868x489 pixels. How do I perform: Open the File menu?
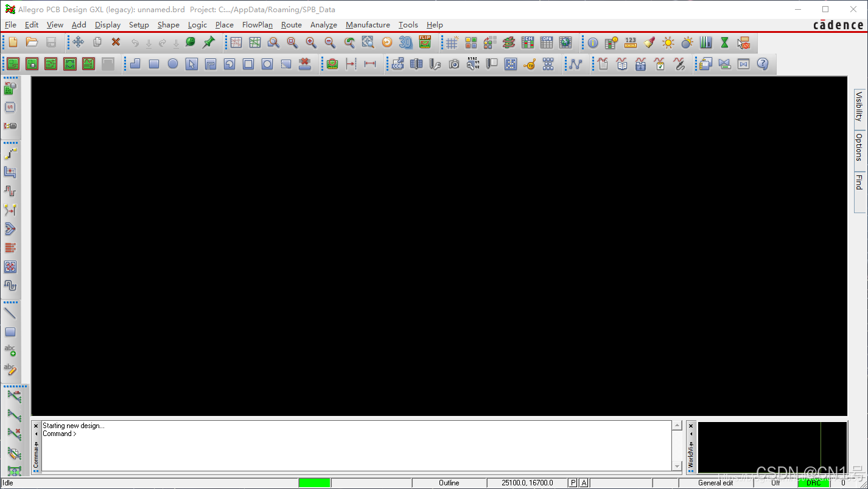pyautogui.click(x=10, y=25)
